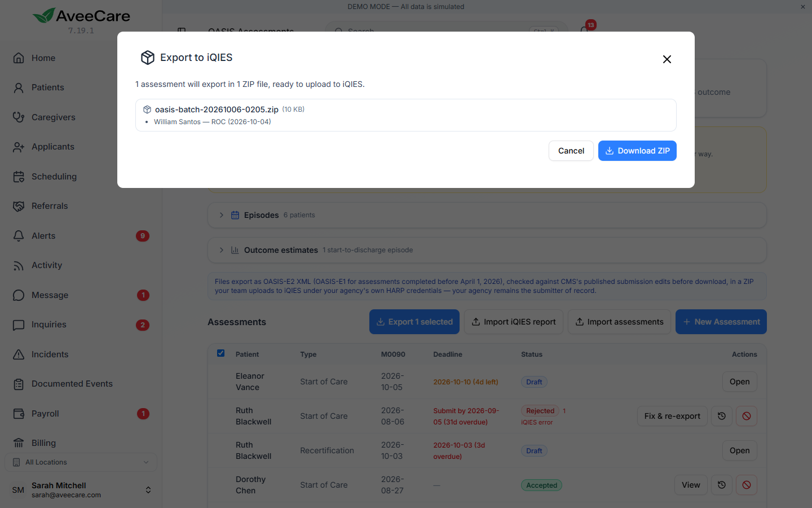Click the Import iQIES report button
Image resolution: width=812 pixels, height=508 pixels.
514,322
